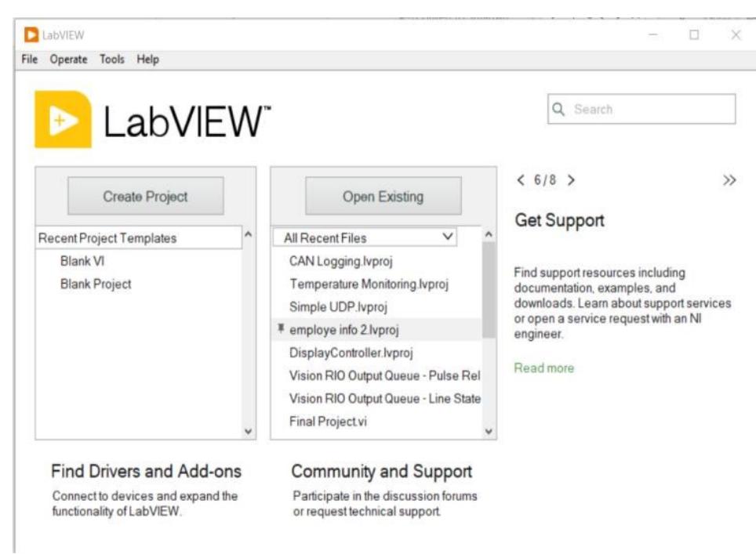This screenshot has width=756, height=554.
Task: Click inside the Search field
Action: 642,109
